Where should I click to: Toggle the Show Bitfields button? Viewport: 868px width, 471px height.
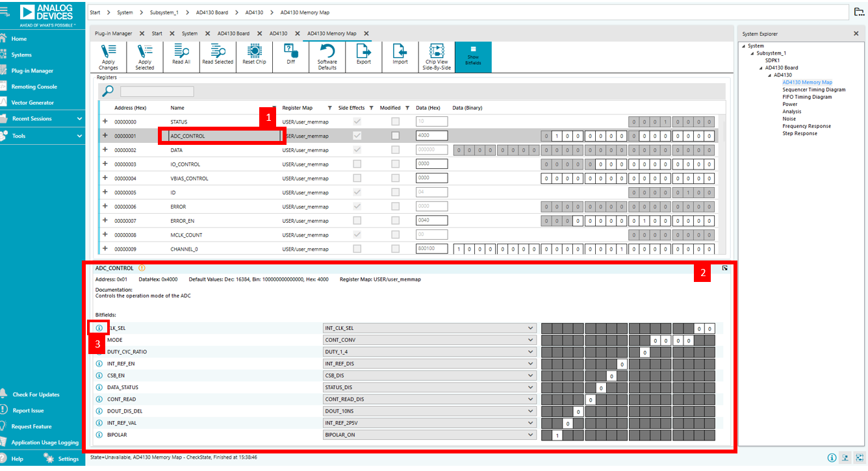pyautogui.click(x=473, y=57)
